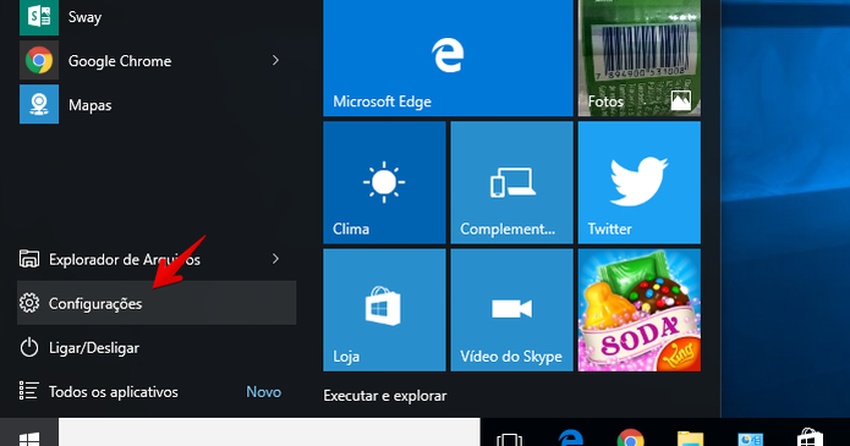Click the power icon beside Ligar/Desligar
Image resolution: width=850 pixels, height=446 pixels.
click(29, 347)
